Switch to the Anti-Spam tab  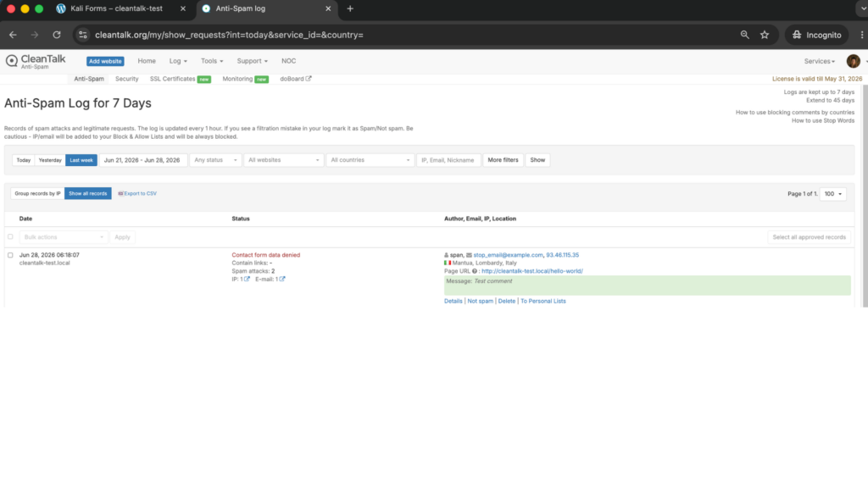[88, 79]
